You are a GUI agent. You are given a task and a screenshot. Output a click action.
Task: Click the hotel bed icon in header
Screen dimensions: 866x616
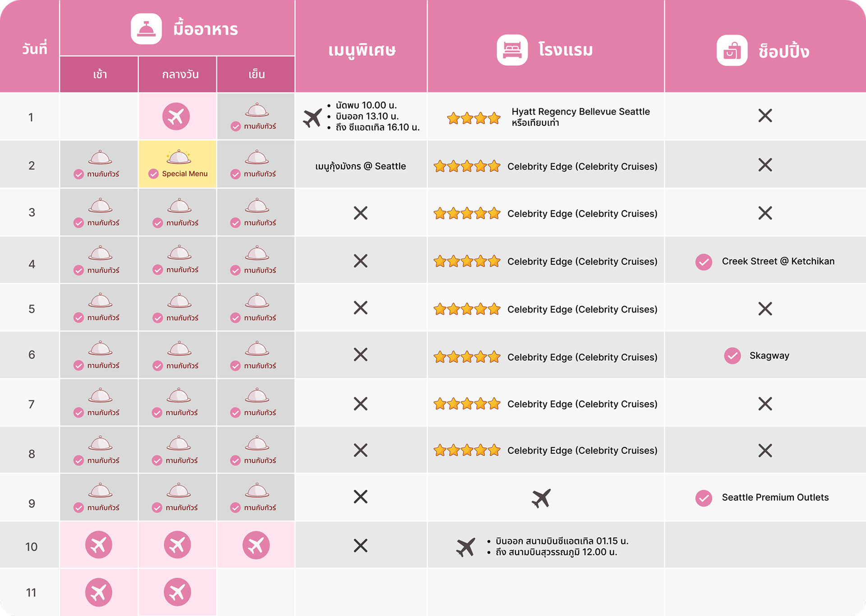pos(512,50)
